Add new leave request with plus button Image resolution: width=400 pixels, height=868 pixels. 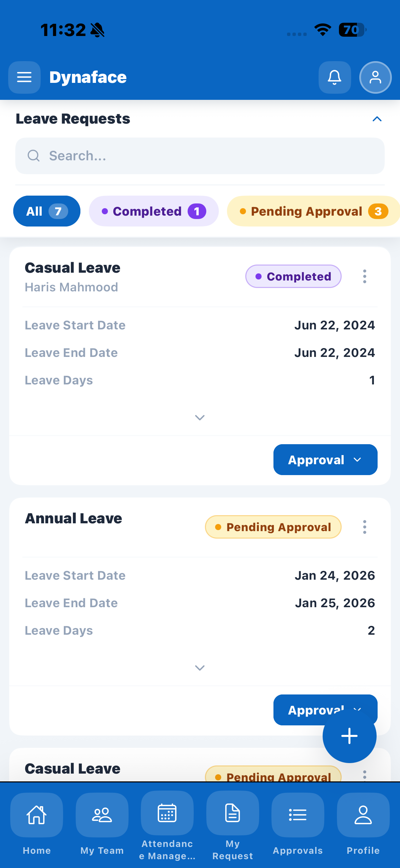[349, 736]
